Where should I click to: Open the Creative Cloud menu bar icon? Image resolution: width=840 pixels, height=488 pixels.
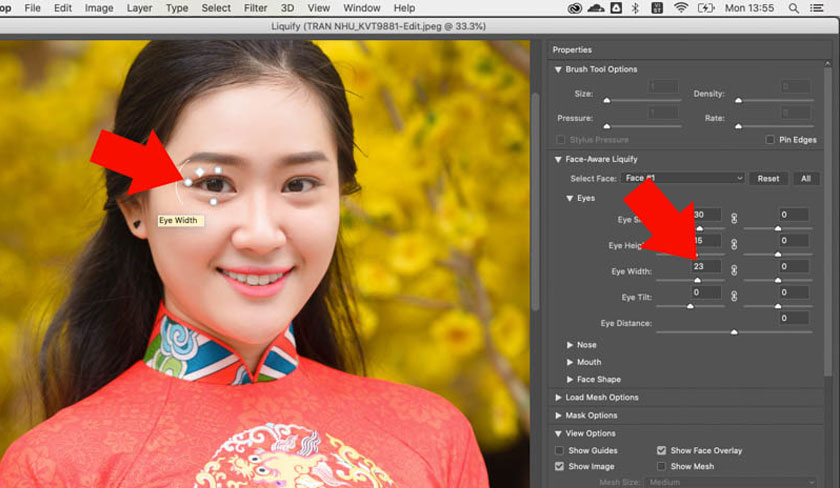point(575,8)
